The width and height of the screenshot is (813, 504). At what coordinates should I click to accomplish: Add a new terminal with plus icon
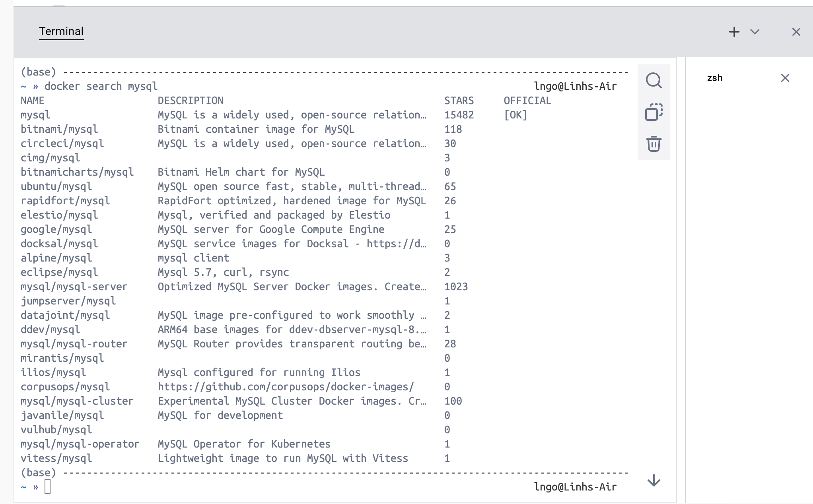pos(734,32)
